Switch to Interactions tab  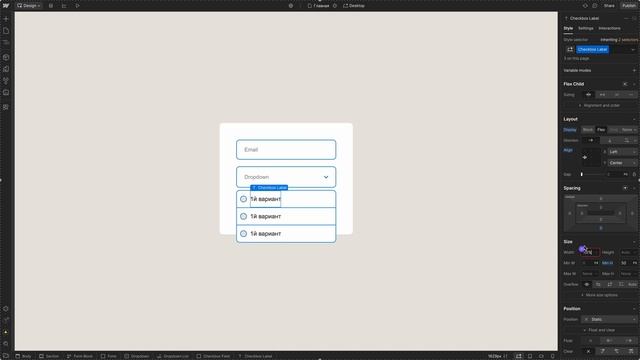pyautogui.click(x=609, y=28)
